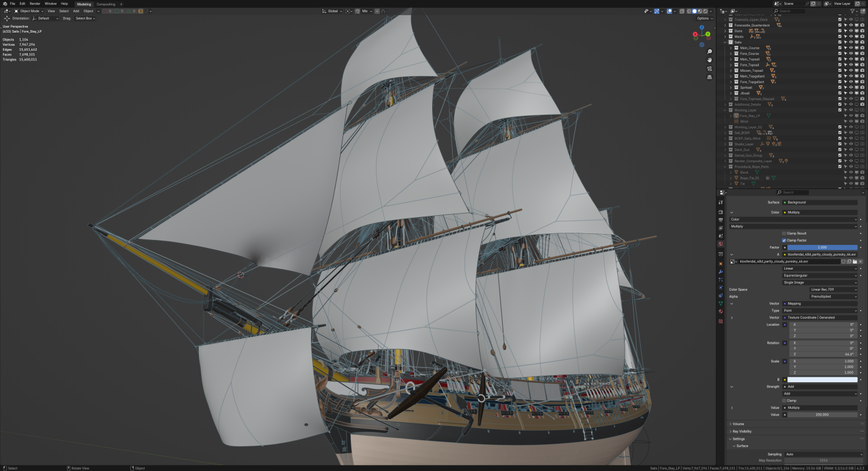The width and height of the screenshot is (868, 471).
Task: Open the Material properties tab icon
Action: (720, 311)
